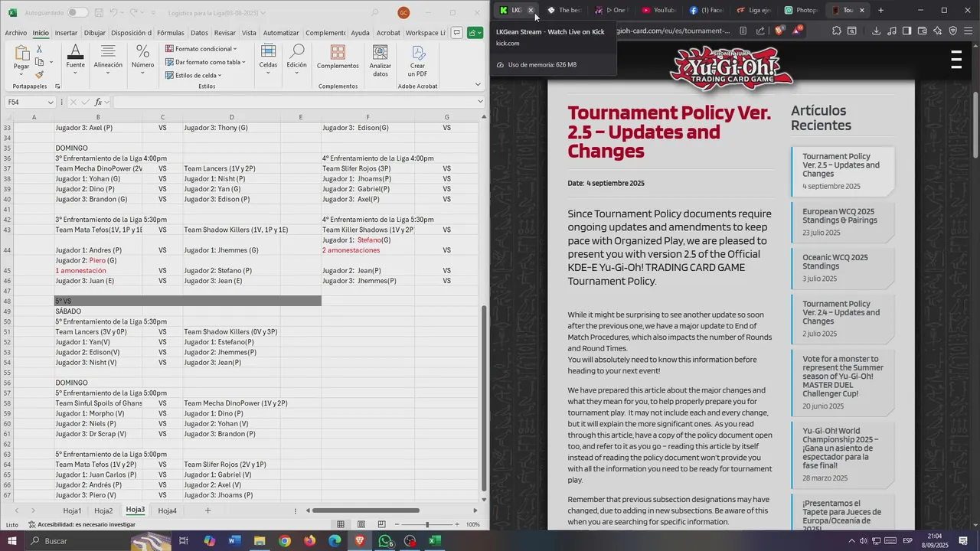This screenshot has height=551, width=980.
Task: Open the Archivo menu
Action: [x=15, y=33]
